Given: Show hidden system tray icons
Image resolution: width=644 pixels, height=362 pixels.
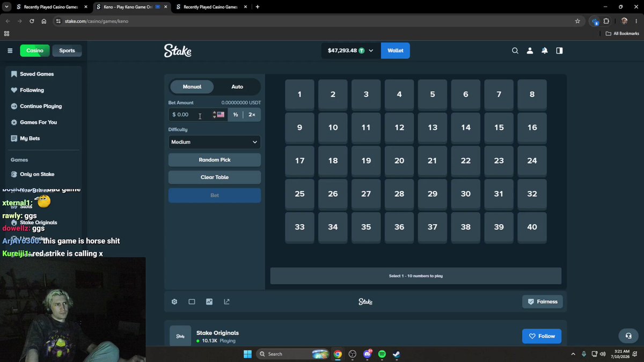Looking at the screenshot, I should 573,354.
